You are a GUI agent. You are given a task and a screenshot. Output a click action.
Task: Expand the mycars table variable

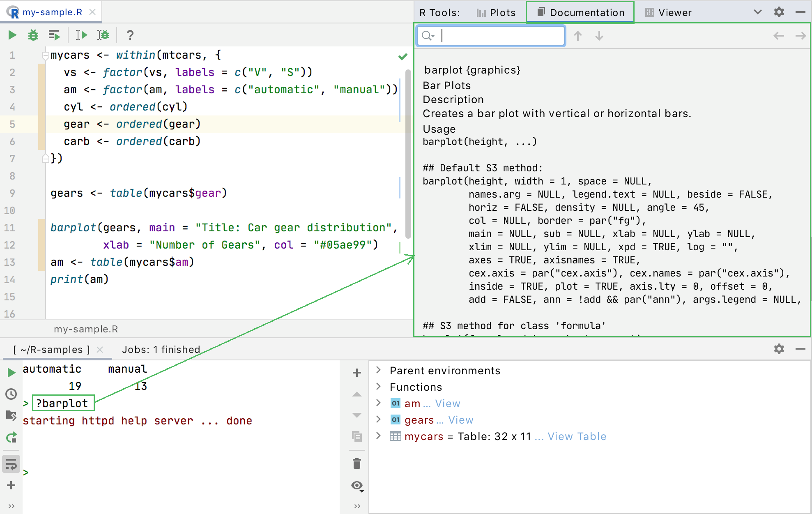[x=378, y=436]
